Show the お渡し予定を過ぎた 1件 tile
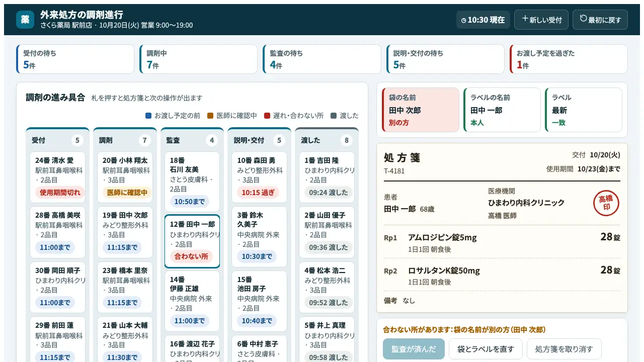The width and height of the screenshot is (644, 362). pyautogui.click(x=569, y=59)
